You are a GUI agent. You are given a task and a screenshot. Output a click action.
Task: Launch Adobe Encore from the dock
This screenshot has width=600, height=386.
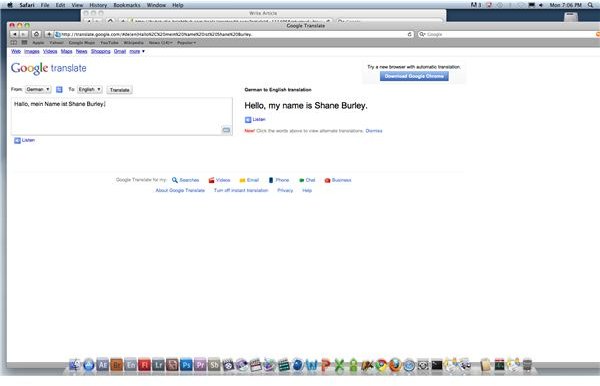[x=130, y=365]
